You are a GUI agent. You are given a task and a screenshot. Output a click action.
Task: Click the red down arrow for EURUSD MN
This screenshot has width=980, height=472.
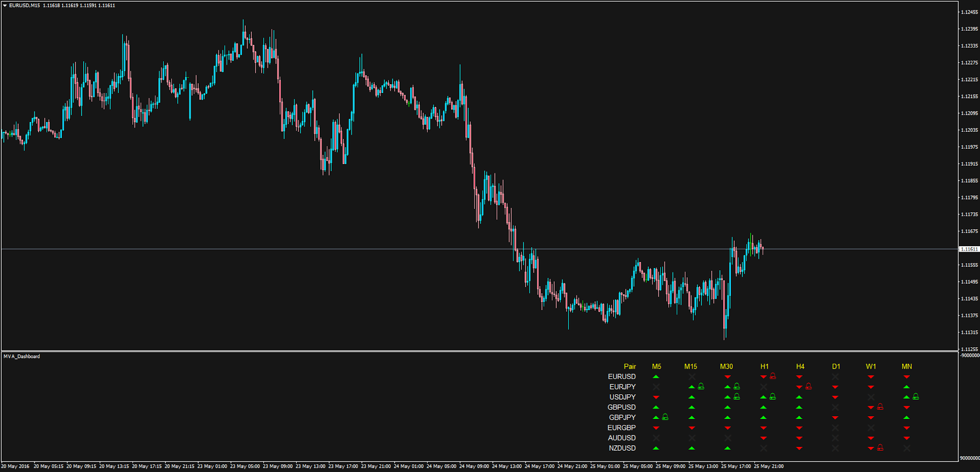coord(907,377)
